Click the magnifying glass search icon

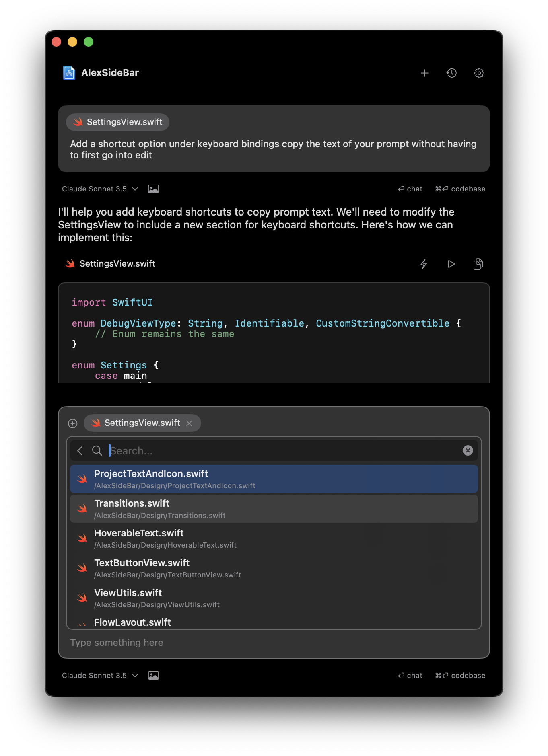click(97, 450)
